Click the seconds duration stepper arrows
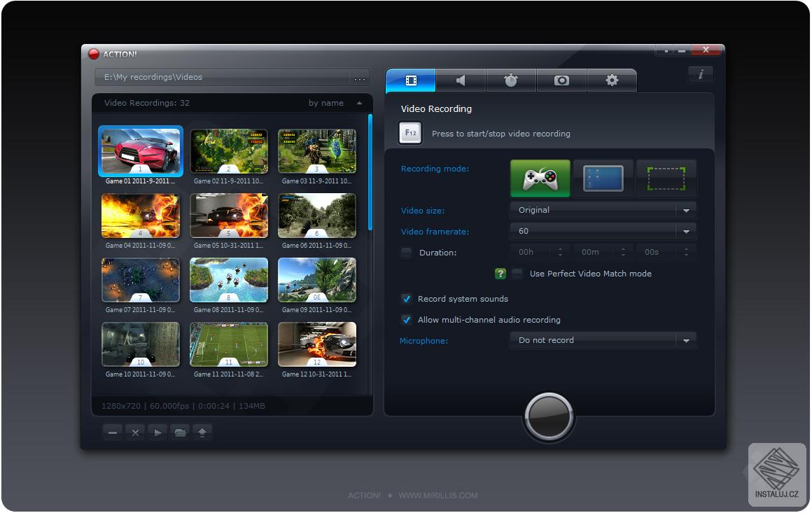Image resolution: width=812 pixels, height=513 pixels. 686,252
